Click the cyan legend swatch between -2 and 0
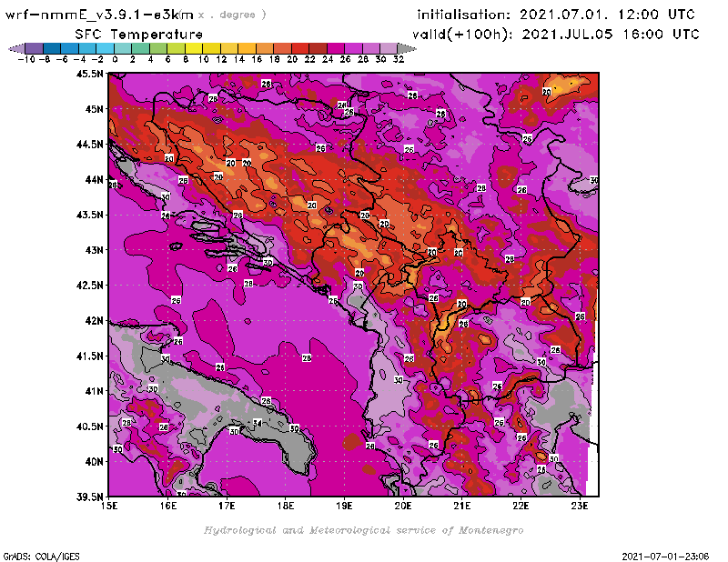The width and height of the screenshot is (728, 562). [106, 48]
